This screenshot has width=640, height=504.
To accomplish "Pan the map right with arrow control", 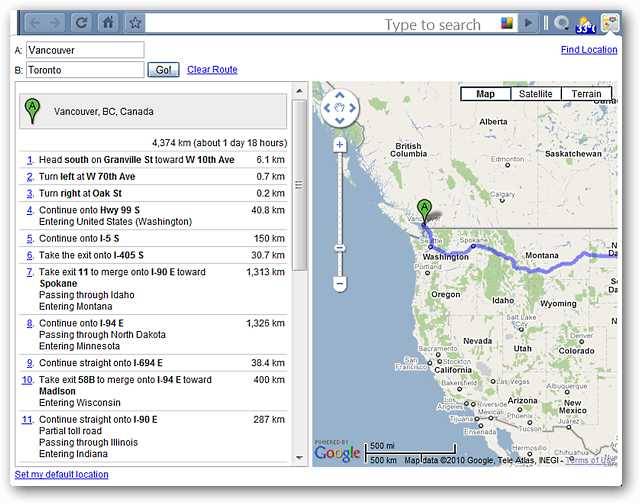I will click(x=352, y=108).
